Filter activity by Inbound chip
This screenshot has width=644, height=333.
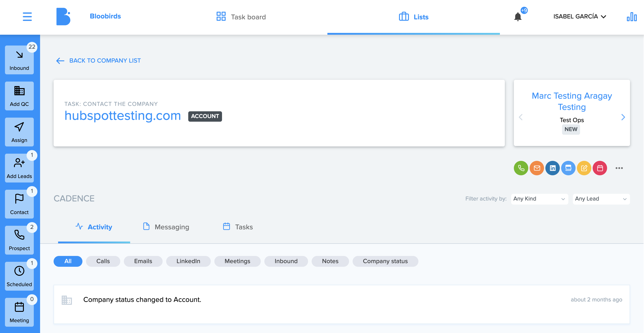point(286,261)
